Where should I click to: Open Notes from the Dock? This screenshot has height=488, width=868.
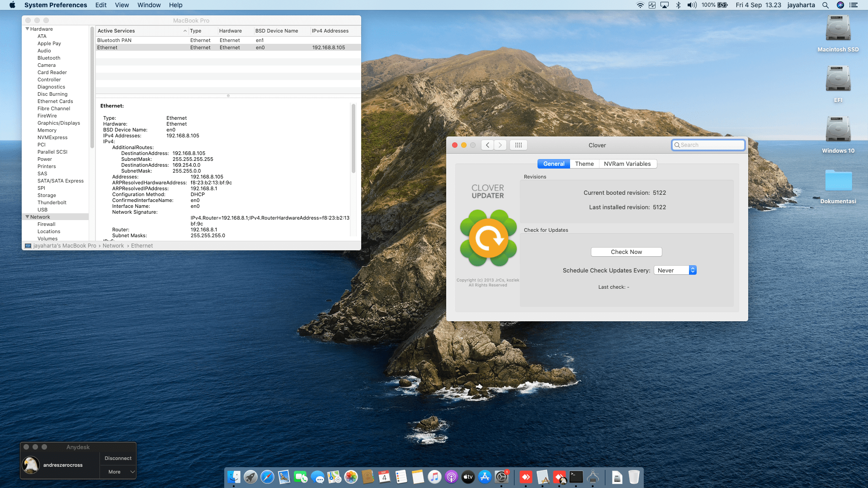418,477
